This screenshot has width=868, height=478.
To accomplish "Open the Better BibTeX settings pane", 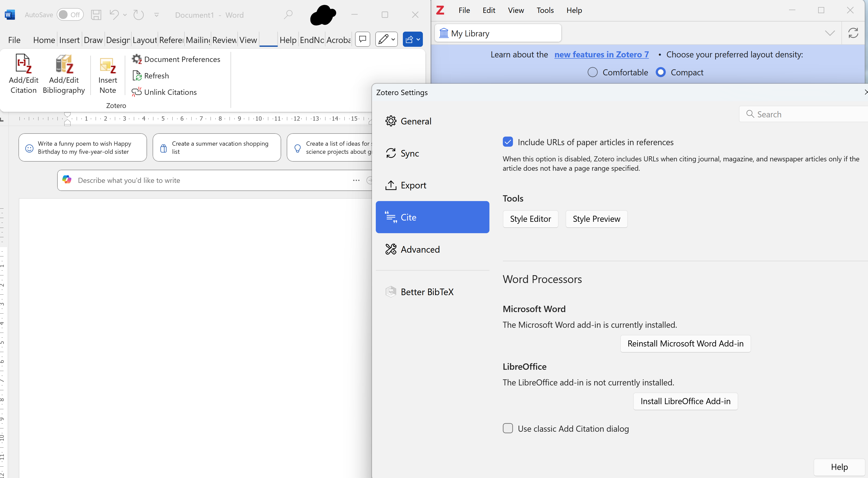I will [427, 292].
